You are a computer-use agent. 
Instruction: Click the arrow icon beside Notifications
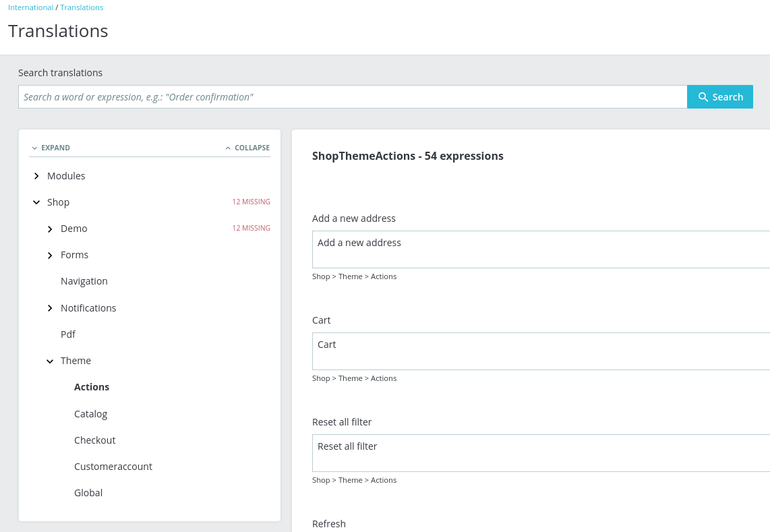coord(50,307)
